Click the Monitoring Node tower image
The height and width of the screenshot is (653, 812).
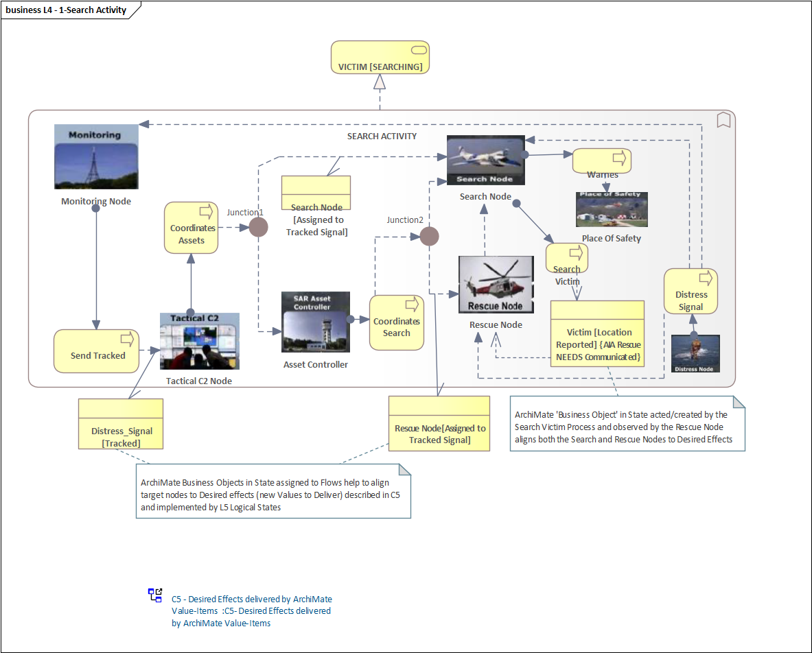pyautogui.click(x=96, y=157)
